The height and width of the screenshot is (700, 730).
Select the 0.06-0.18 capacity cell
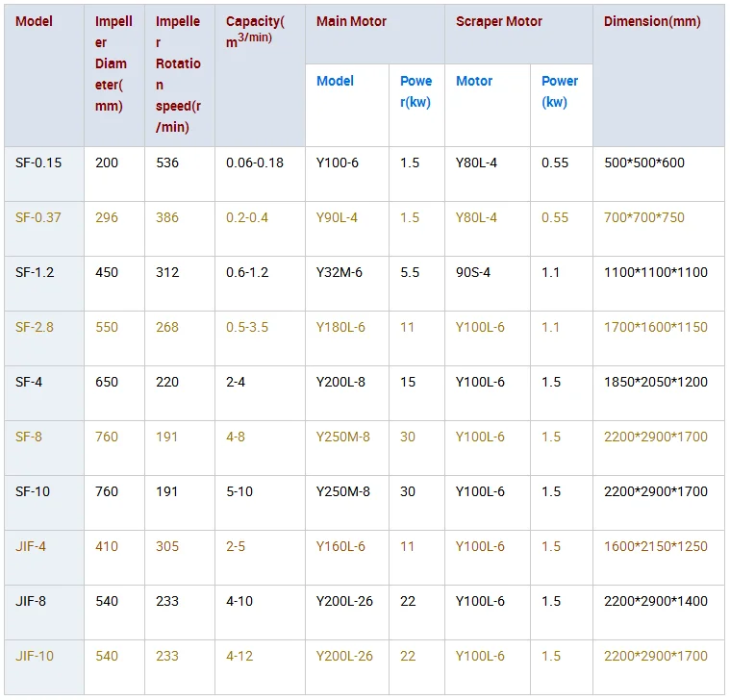255,162
